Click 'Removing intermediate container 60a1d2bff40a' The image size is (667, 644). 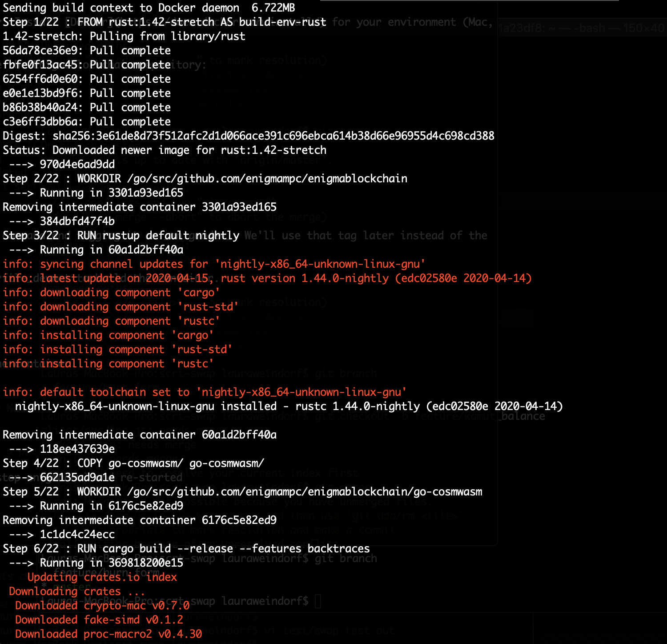140,435
